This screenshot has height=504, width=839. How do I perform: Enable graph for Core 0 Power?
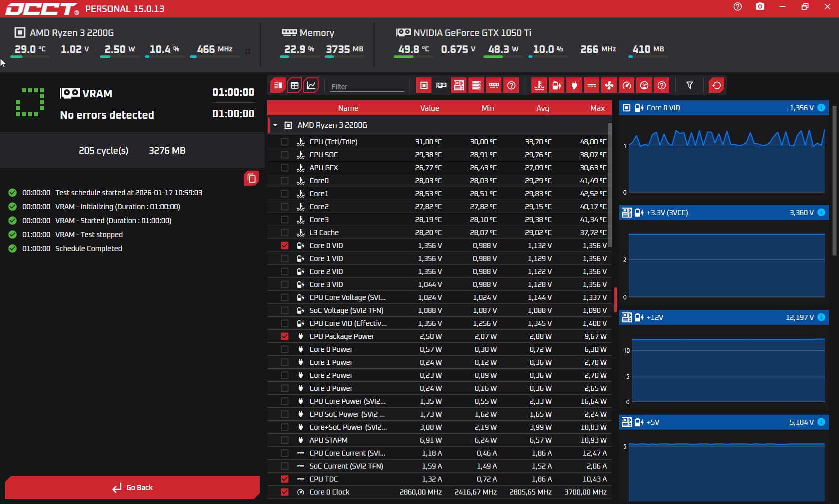click(x=285, y=349)
